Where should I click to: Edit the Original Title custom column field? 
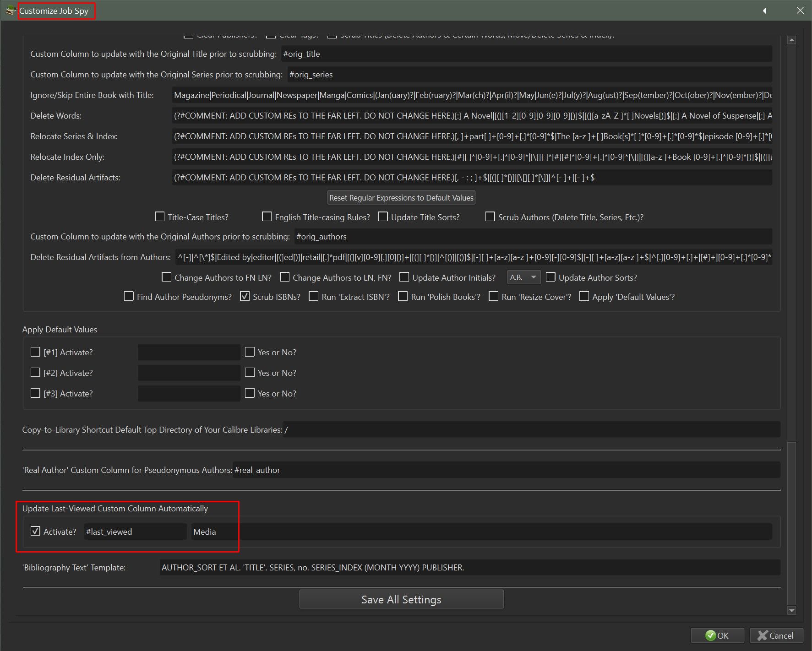tap(526, 54)
